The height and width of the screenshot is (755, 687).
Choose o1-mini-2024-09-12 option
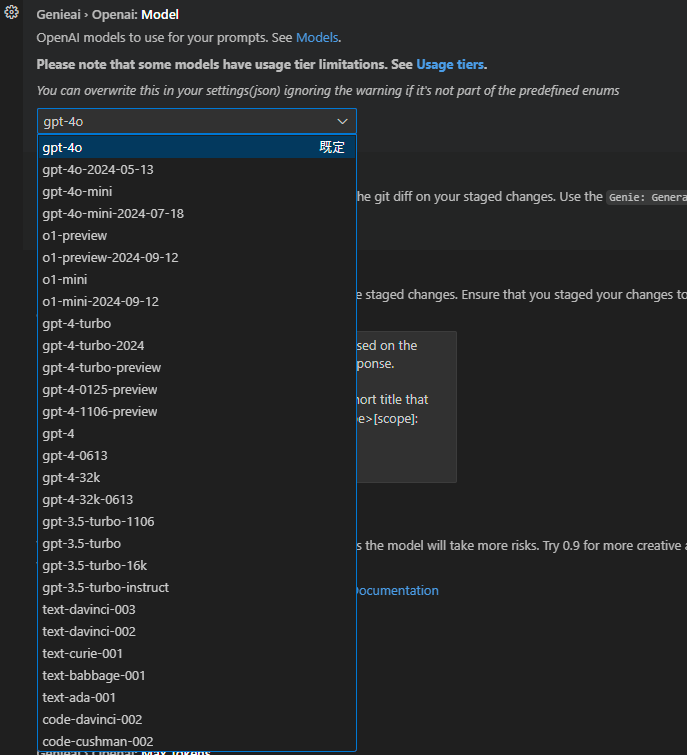pos(100,301)
